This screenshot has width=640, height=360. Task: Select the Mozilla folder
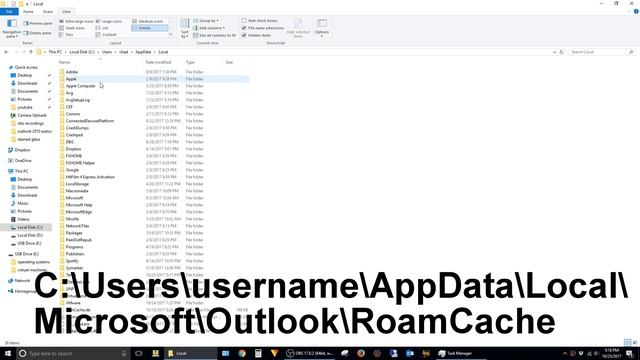point(72,219)
